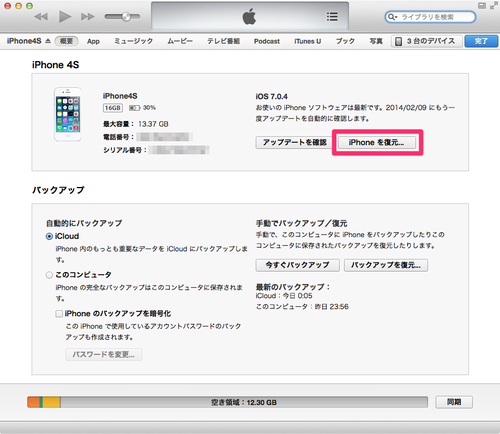Viewport: 500px width, 434px height.
Task: Click the パスワードを変更 button
Action: coord(104,354)
